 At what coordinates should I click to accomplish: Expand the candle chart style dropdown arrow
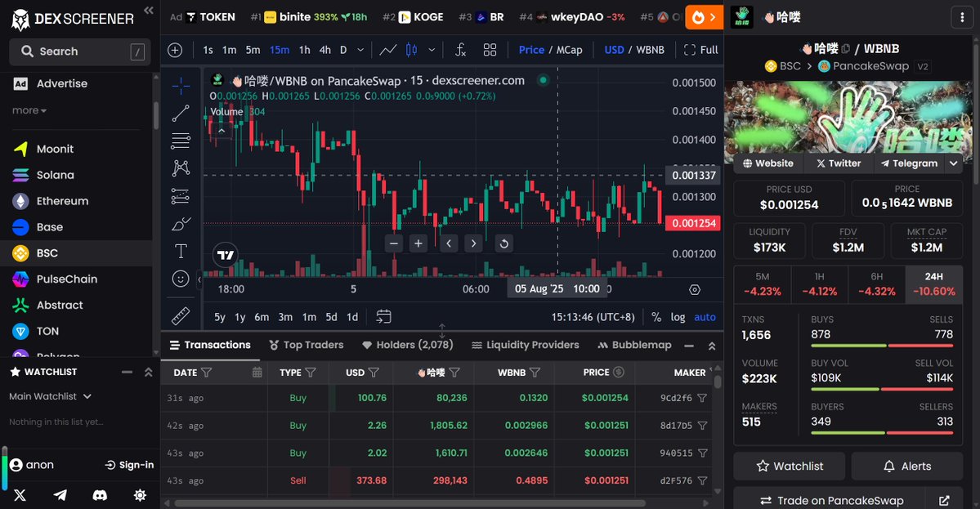[432, 50]
